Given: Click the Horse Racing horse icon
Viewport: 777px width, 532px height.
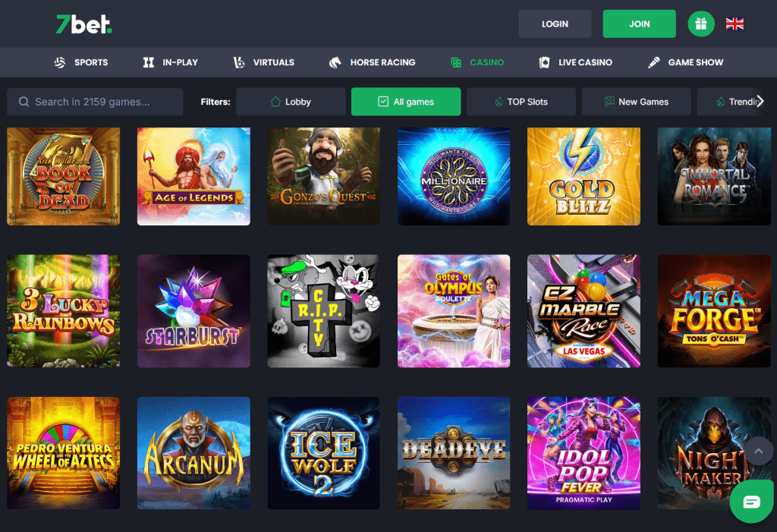Looking at the screenshot, I should (x=335, y=62).
